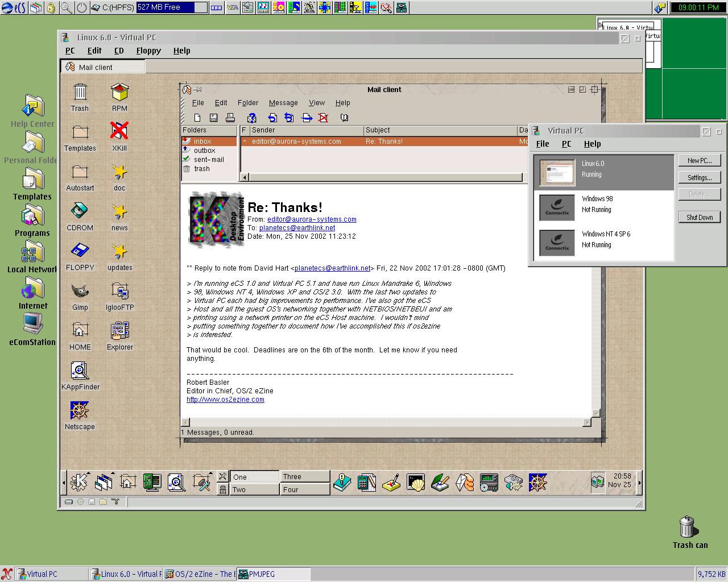Image resolution: width=728 pixels, height=582 pixels.
Task: Click the save icon in mail toolbar
Action: (213, 118)
